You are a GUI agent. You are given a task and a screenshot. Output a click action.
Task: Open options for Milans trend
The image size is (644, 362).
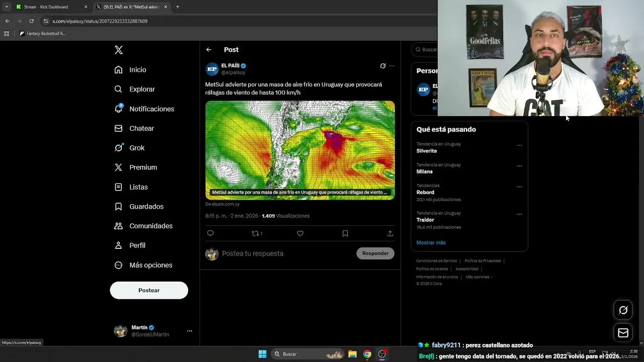[519, 166]
